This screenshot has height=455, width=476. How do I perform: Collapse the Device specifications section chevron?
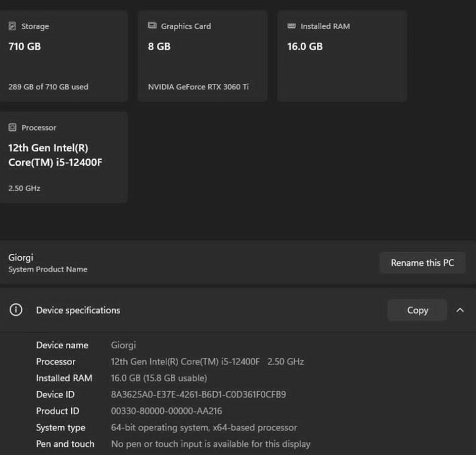pos(460,310)
